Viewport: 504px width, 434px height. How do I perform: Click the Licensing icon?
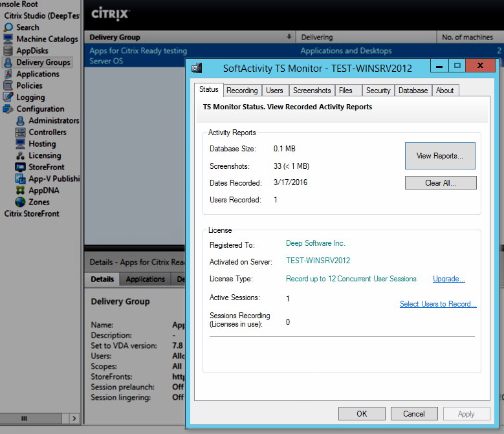click(x=20, y=155)
